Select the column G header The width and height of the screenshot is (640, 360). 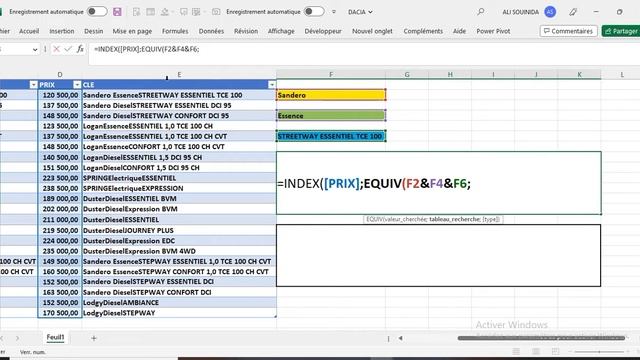point(407,74)
